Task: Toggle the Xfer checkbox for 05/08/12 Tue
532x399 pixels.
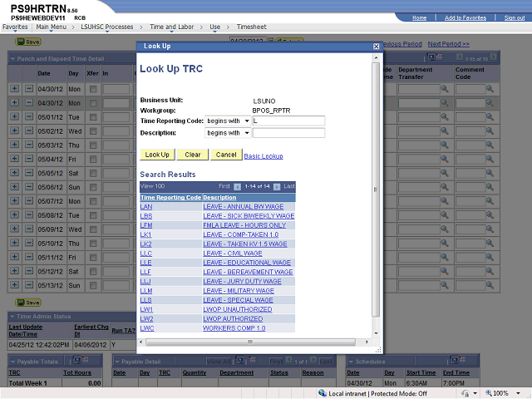Action: [94, 215]
